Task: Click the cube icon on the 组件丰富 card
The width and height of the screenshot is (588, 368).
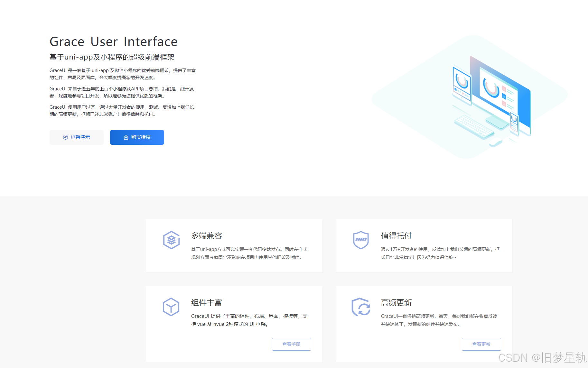Action: (x=171, y=307)
